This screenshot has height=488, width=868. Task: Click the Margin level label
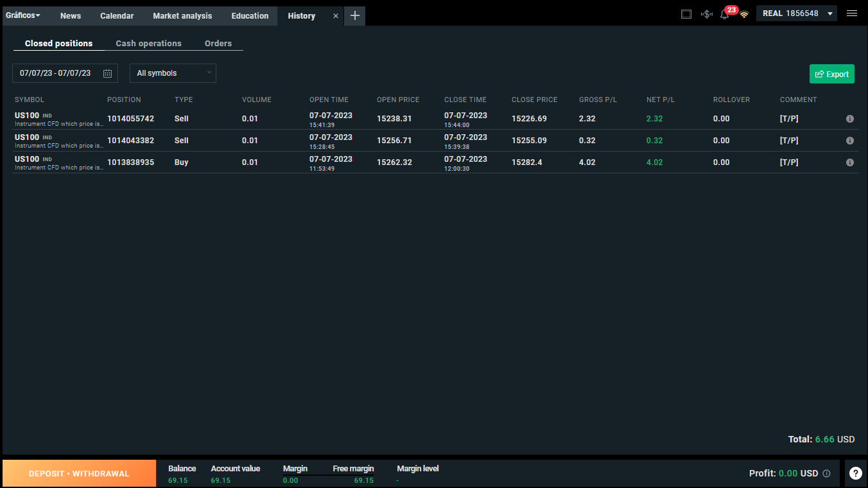[x=418, y=469]
